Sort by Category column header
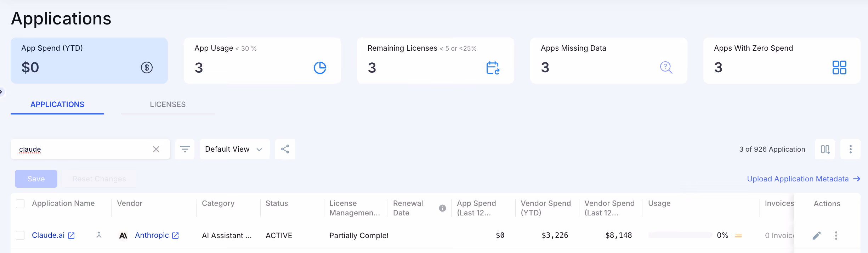868x253 pixels. 218,203
